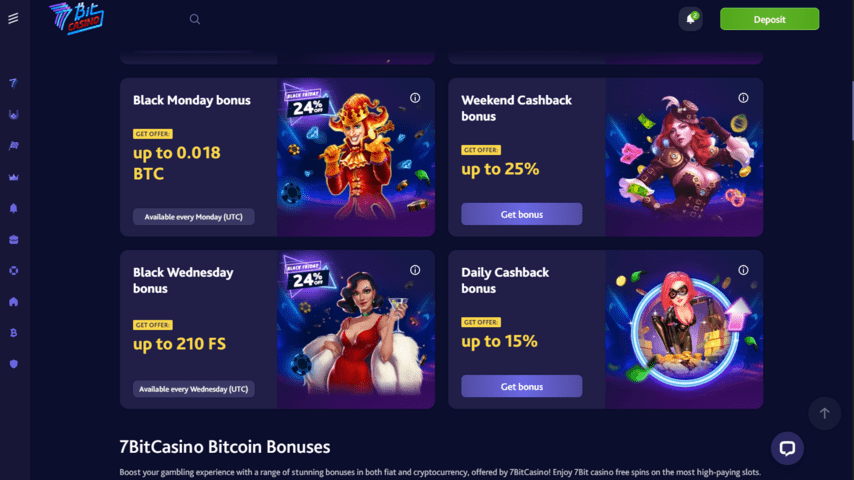Click the crown icon in sidebar
854x480 pixels.
pos(13,177)
